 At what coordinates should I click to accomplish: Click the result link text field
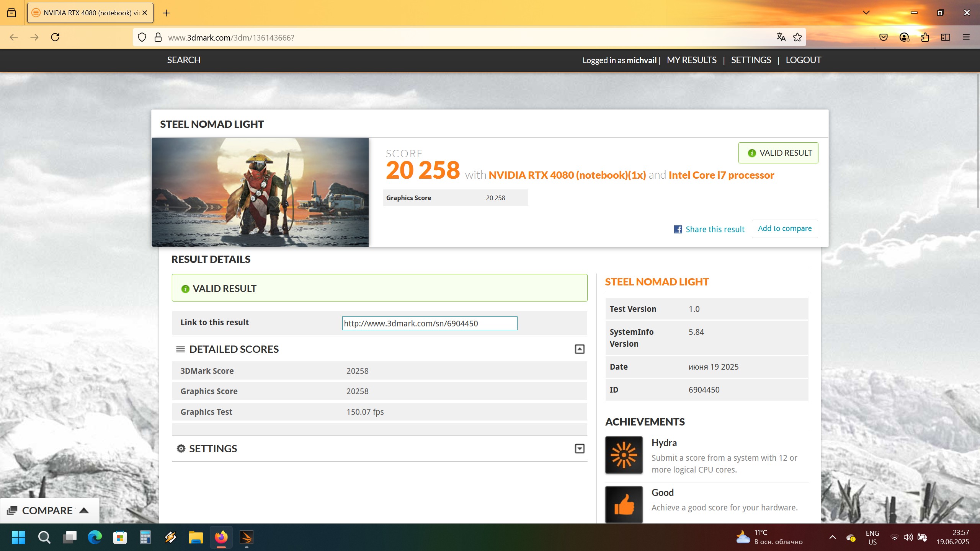[430, 323]
